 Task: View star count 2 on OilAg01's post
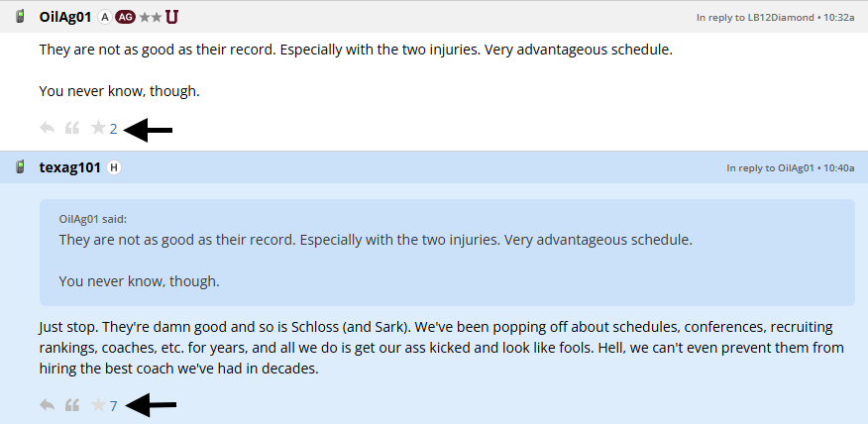114,129
